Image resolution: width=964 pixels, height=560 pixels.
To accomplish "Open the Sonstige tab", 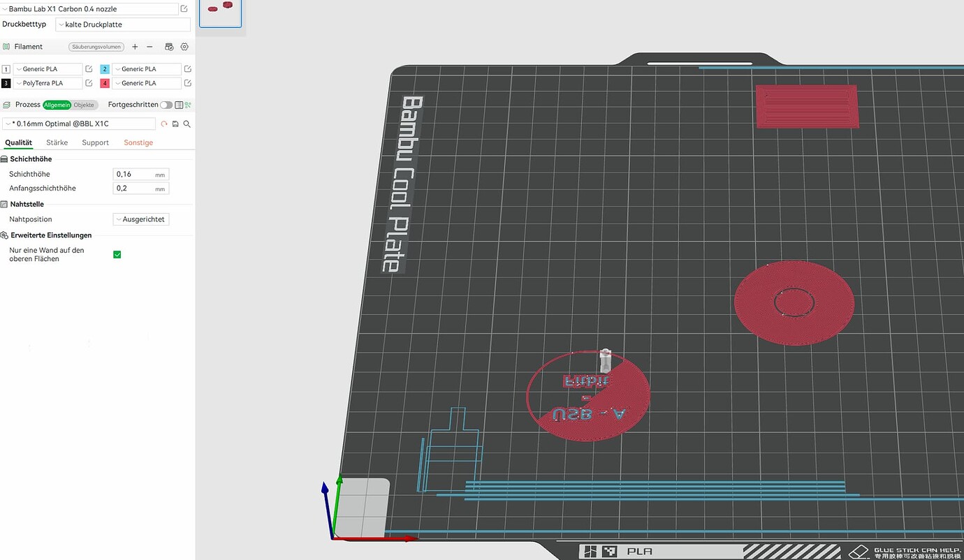I will point(138,142).
